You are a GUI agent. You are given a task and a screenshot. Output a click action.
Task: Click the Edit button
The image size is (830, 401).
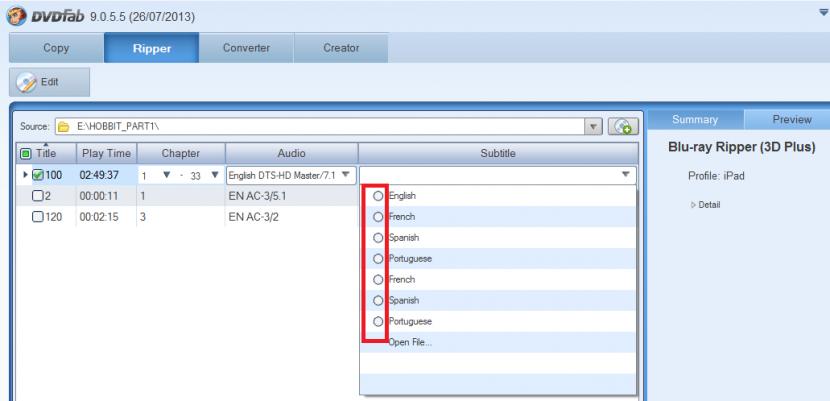50,83
